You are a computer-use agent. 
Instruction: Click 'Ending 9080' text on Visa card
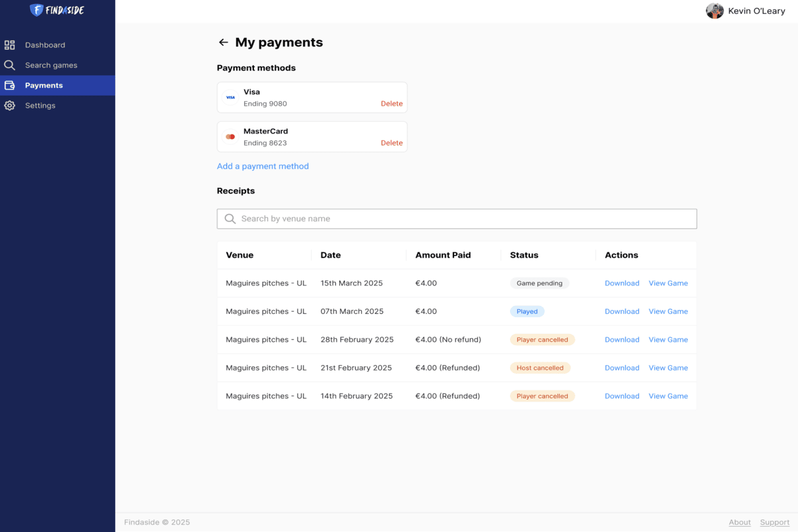(x=265, y=104)
